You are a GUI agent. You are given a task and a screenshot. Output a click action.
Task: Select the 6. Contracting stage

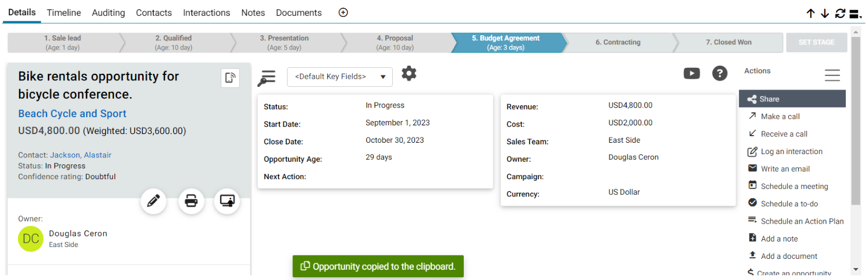(x=618, y=42)
